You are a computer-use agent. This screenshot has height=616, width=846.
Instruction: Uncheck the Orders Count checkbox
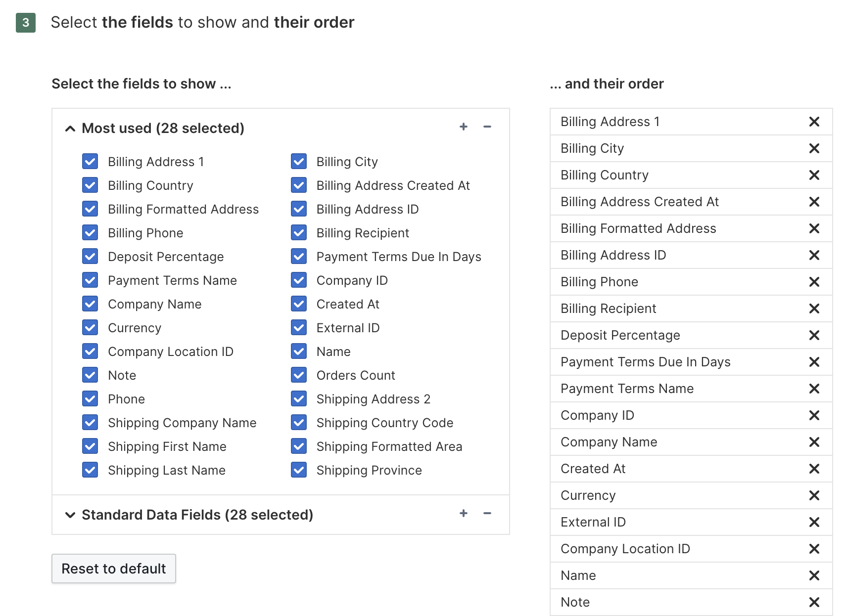tap(299, 375)
